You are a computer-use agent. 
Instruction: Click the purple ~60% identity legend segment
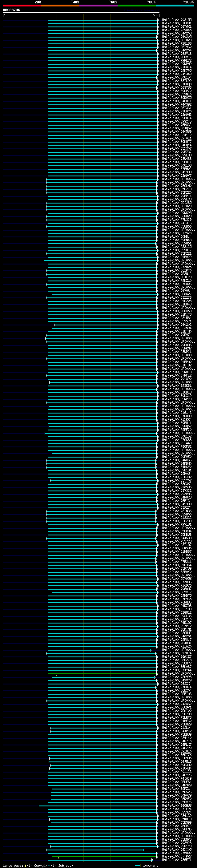click(x=99, y=6)
